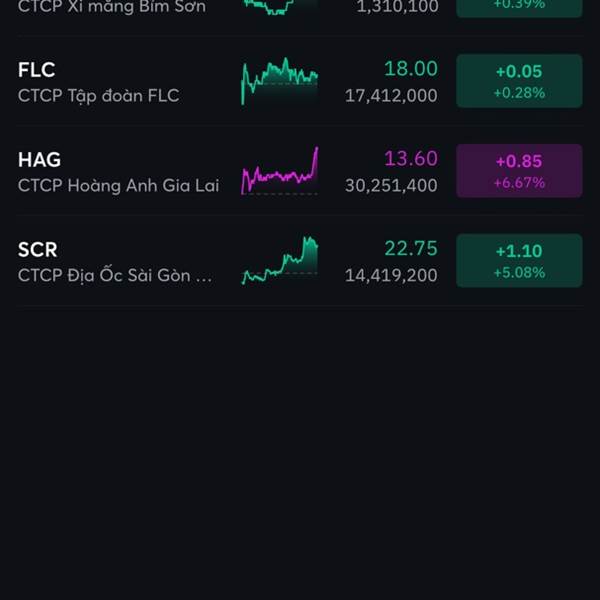Viewport: 600px width, 600px height.
Task: Tap the Bỉm Sơn +0.39% change badge
Action: pos(519,6)
